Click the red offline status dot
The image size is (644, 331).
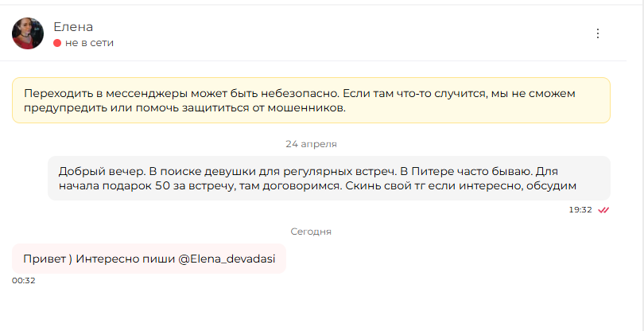point(57,43)
